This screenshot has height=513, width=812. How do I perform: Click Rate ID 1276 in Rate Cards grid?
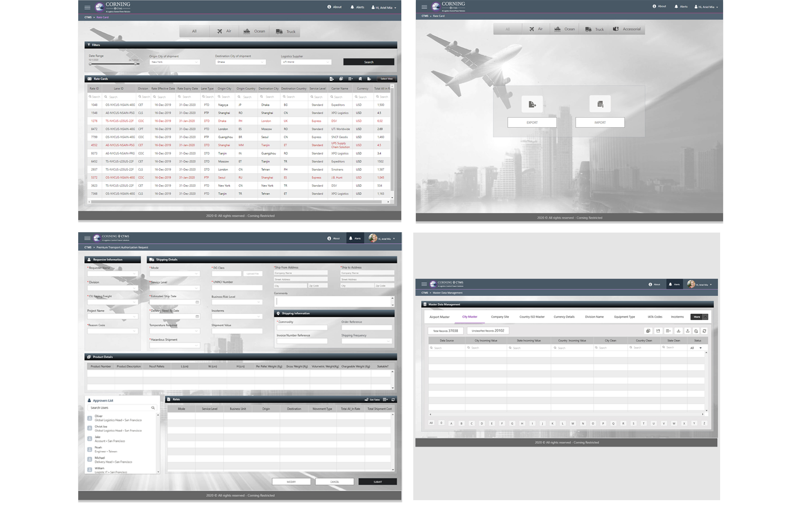[94, 121]
